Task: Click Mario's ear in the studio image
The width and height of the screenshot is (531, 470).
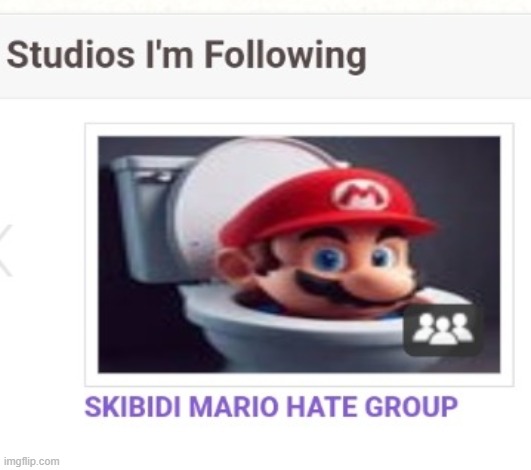Action: click(x=234, y=263)
